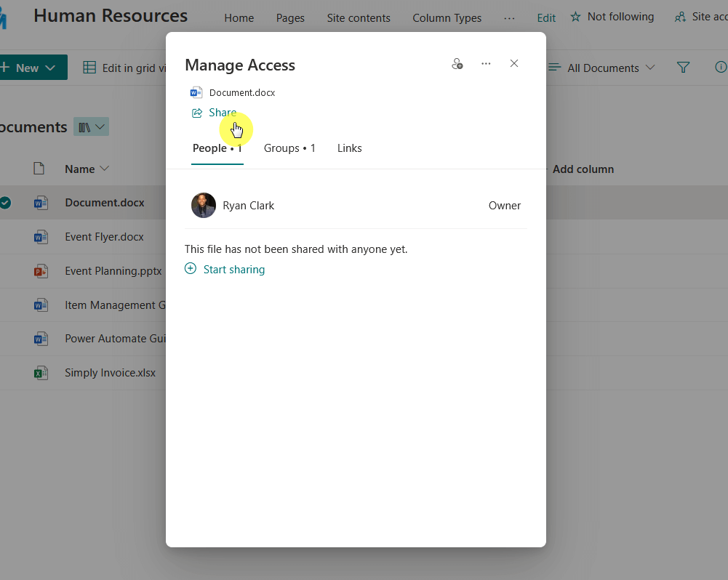Viewport: 728px width, 580px height.
Task: Click the Owner role label
Action: point(504,206)
